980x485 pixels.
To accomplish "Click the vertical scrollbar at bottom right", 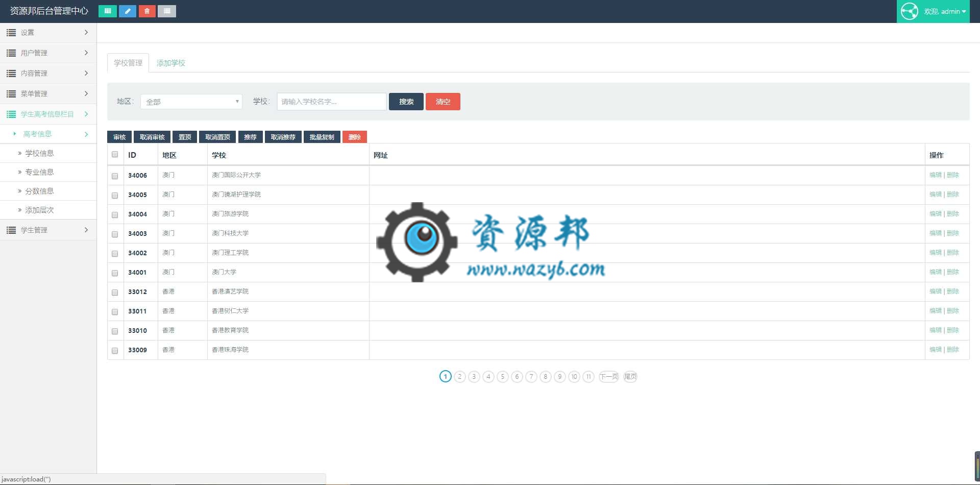I will coord(977,466).
